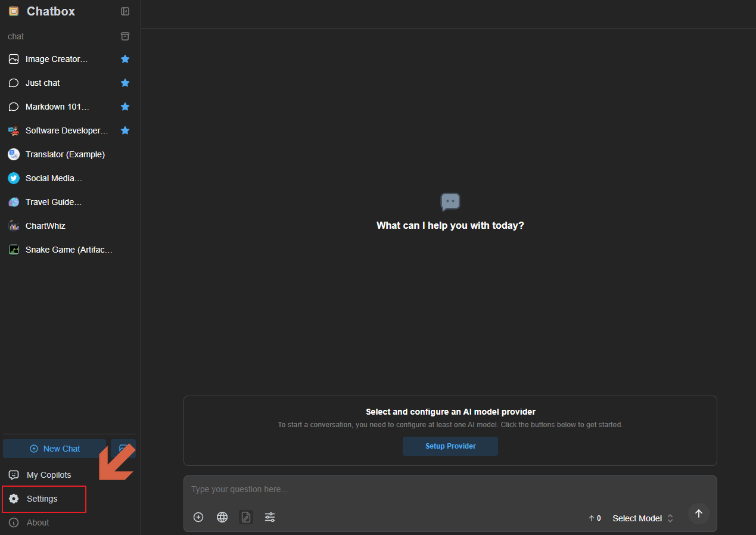Click the archive icon beside chat label
Viewport: 756px width, 535px height.
point(125,36)
